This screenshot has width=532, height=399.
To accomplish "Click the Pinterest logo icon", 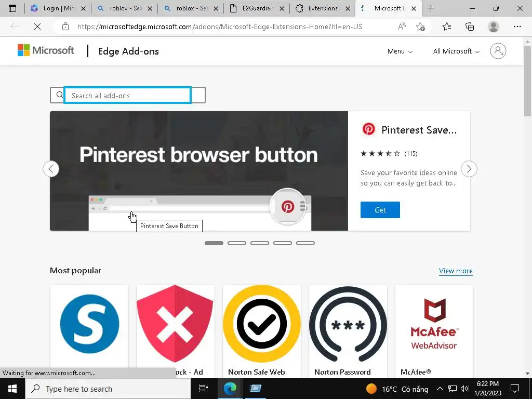I will pos(368,129).
